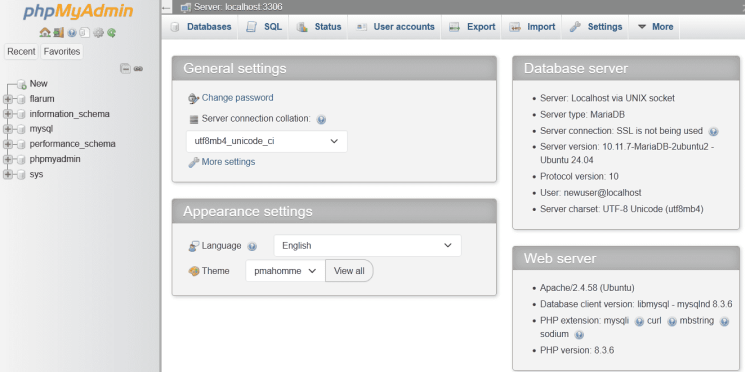Click the Home icon under the logo

(45, 32)
